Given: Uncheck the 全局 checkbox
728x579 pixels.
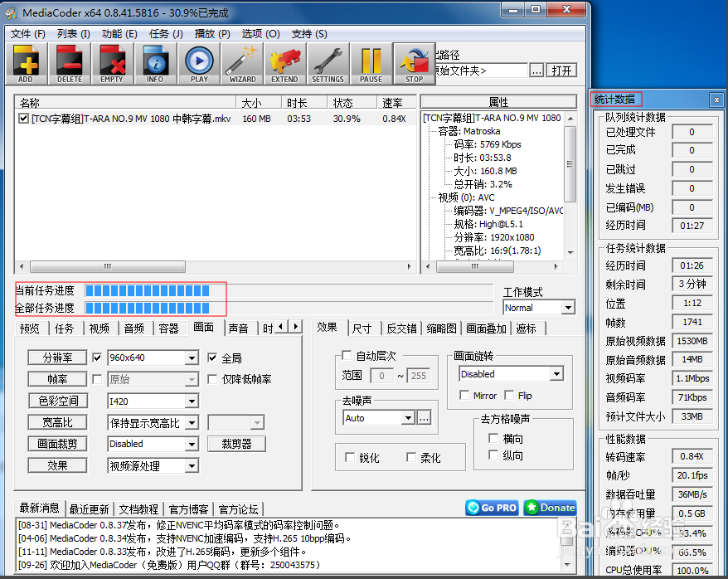Looking at the screenshot, I should pos(212,358).
